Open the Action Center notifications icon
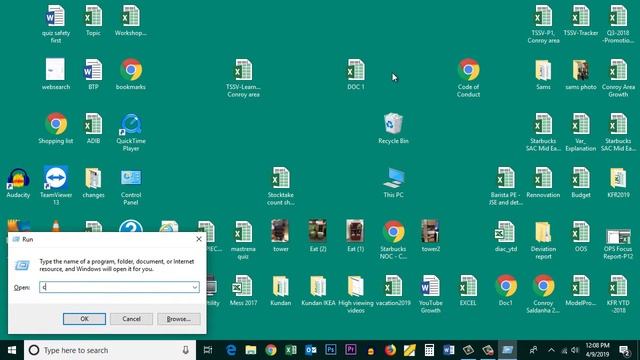This screenshot has height=360, width=640. coord(624,350)
